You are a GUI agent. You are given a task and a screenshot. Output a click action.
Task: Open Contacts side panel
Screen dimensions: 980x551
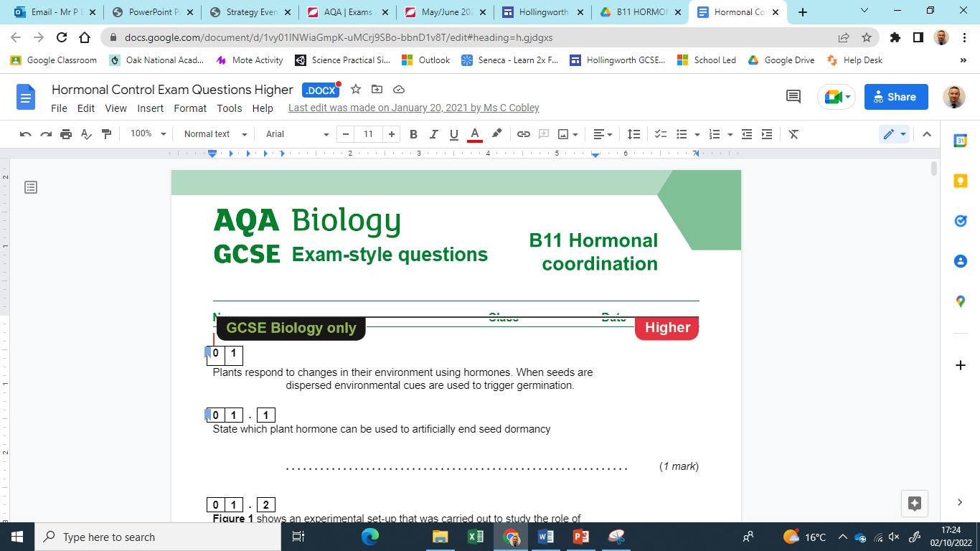[x=961, y=261]
